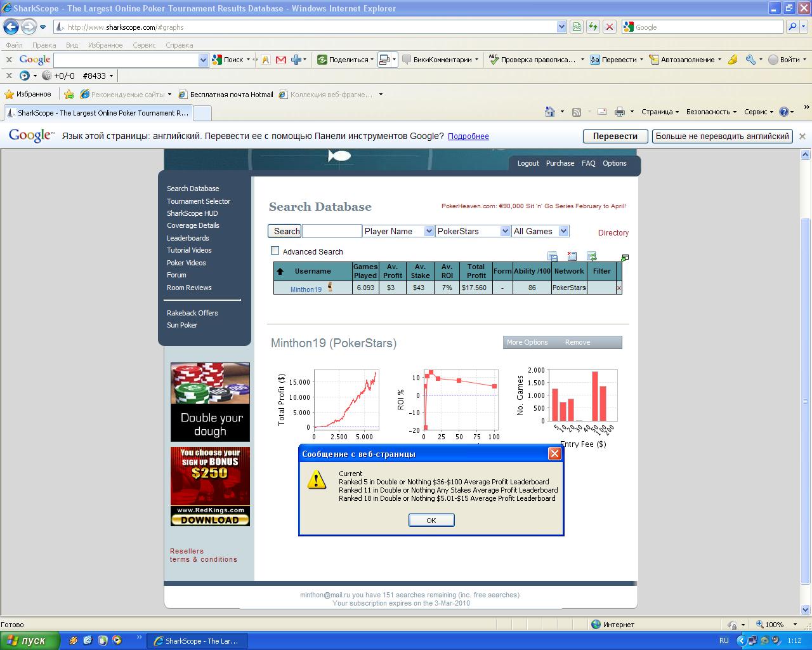Click the Перевести button in translate bar
Viewport: 812px width, 650px height.
pyautogui.click(x=615, y=136)
